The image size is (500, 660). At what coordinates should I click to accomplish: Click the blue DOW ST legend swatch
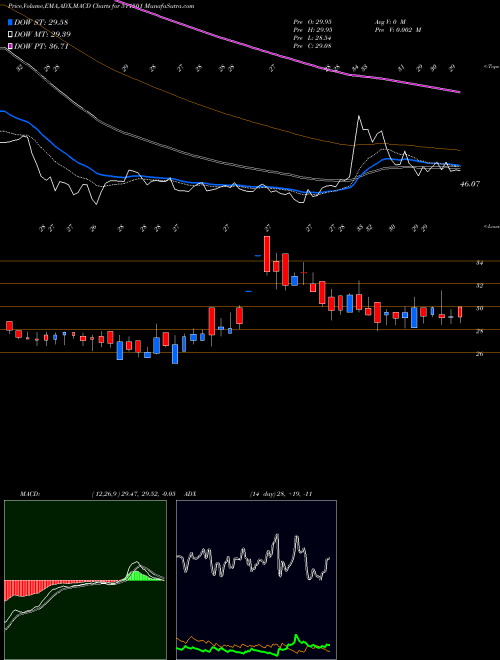(x=10, y=22)
